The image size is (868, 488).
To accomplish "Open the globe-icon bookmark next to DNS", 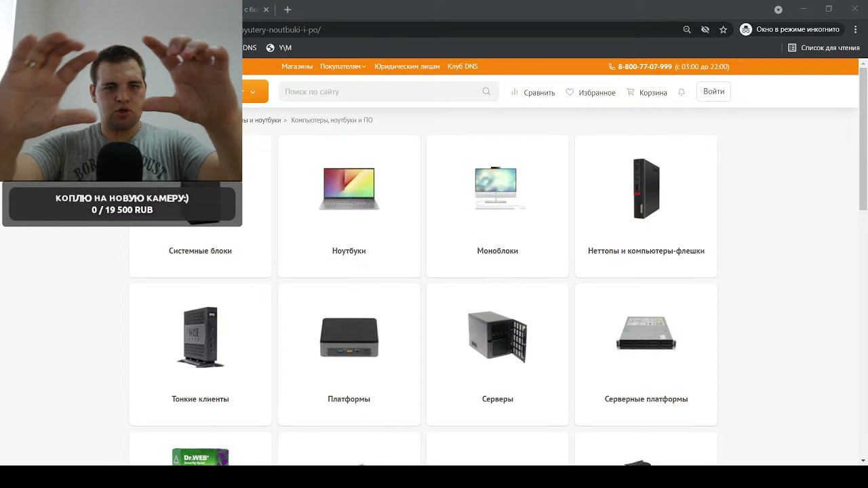I will pyautogui.click(x=279, y=47).
